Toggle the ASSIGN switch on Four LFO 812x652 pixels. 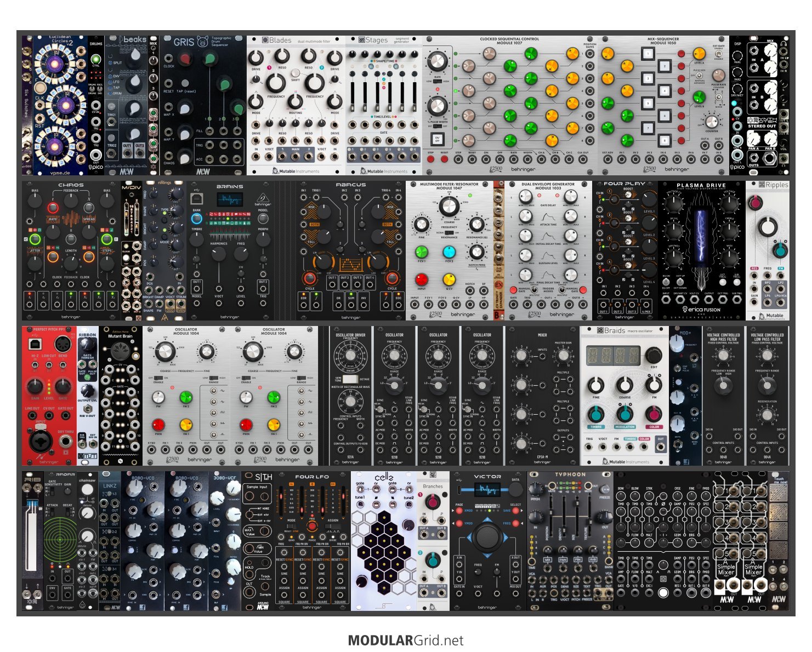click(x=333, y=526)
